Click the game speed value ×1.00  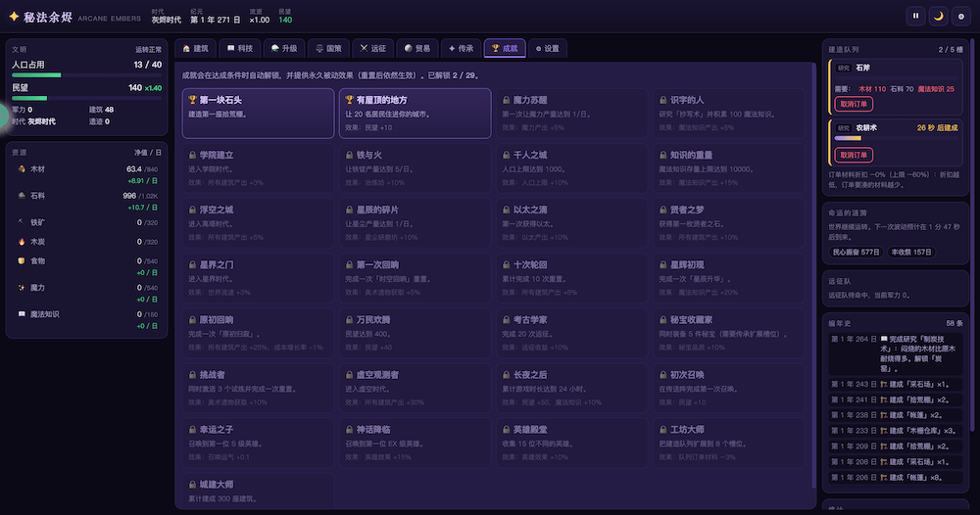pyautogui.click(x=260, y=20)
